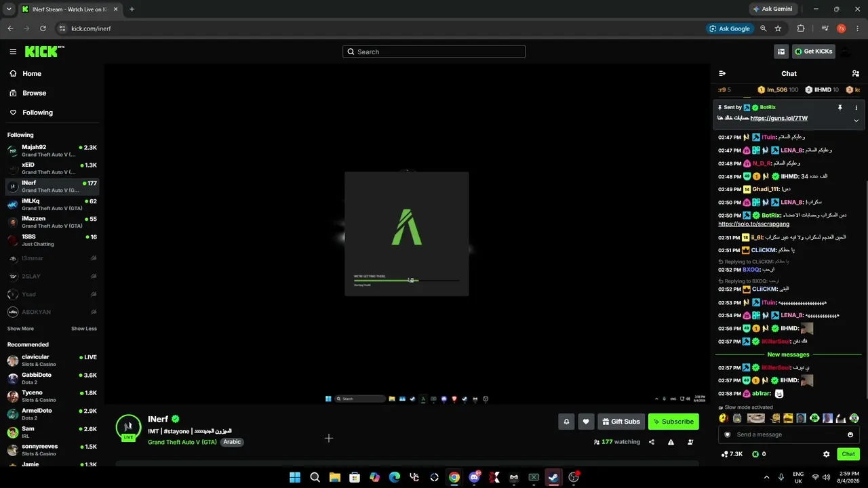Viewport: 868px width, 488px height.
Task: Open Majah92's followed channel
Action: pyautogui.click(x=52, y=150)
